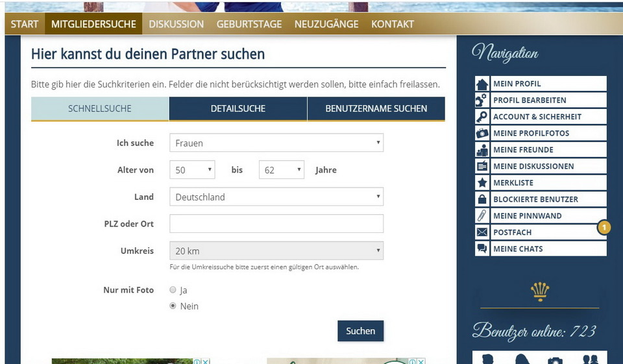623x364 pixels.
Task: Open Geburtstage in the top menu
Action: point(249,24)
